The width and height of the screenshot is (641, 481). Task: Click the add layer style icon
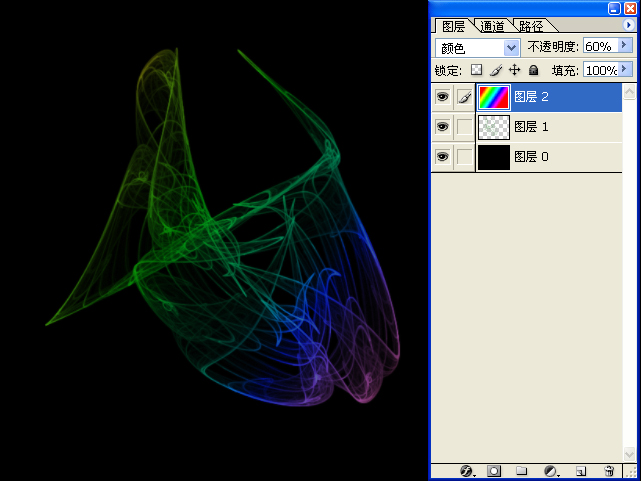(466, 471)
